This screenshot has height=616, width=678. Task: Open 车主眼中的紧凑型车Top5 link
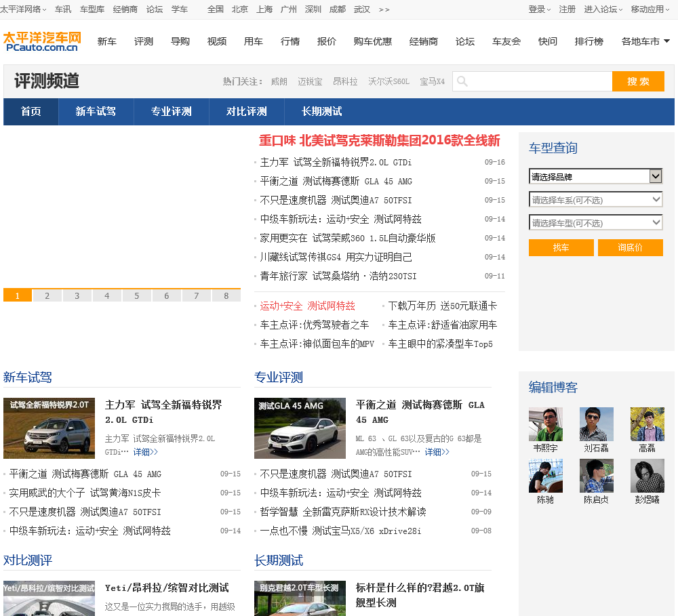pos(440,344)
